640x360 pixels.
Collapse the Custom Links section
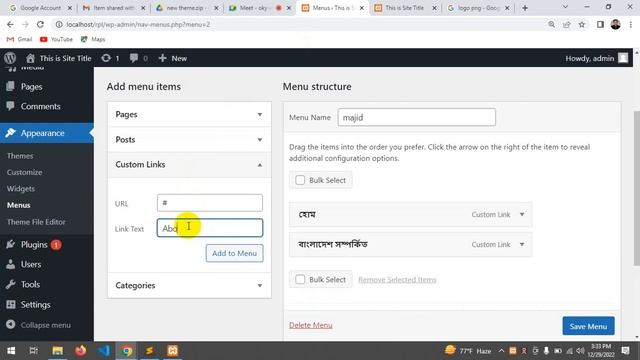[189, 164]
